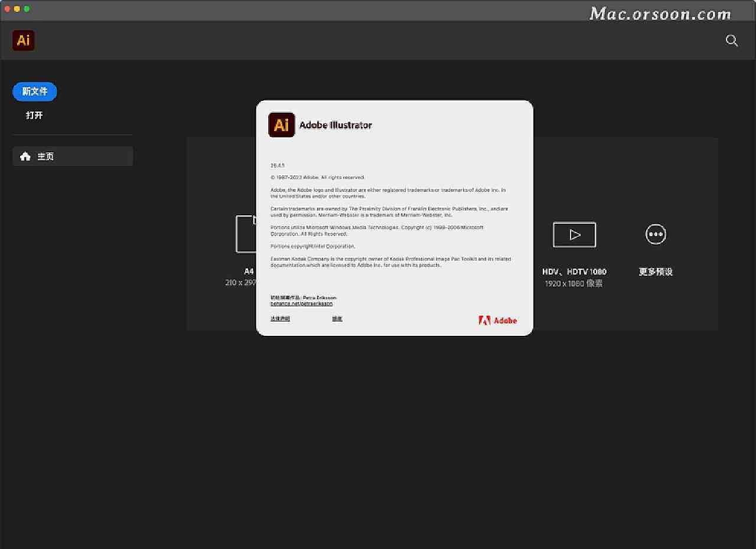Open the 法律声明 link
The width and height of the screenshot is (756, 549).
pos(280,319)
